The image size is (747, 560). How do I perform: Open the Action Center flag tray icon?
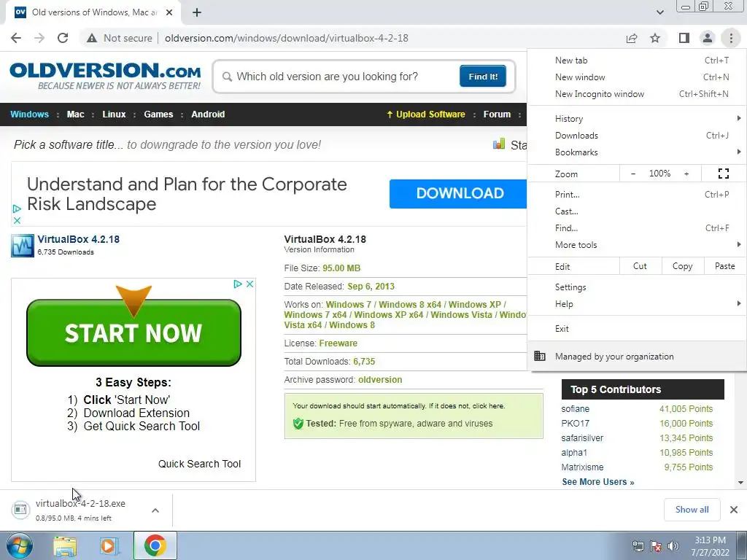(x=656, y=546)
